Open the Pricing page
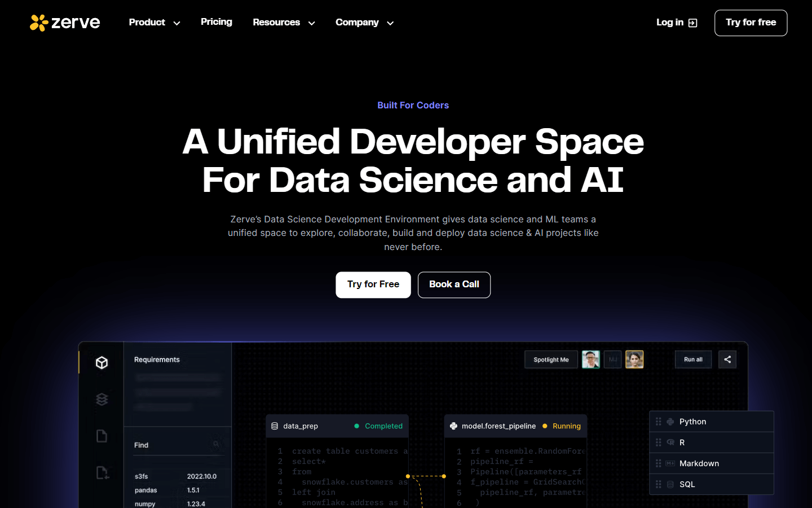Viewport: 812px width, 508px height. pos(217,22)
